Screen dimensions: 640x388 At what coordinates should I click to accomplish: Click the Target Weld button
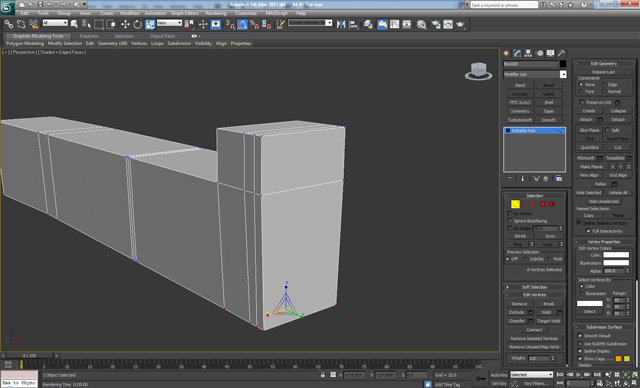pyautogui.click(x=549, y=321)
